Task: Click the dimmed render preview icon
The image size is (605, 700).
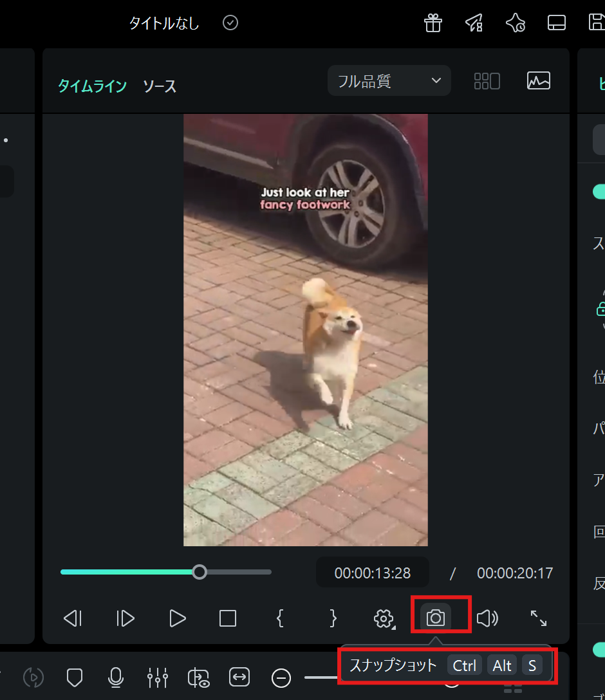Action: click(x=33, y=677)
